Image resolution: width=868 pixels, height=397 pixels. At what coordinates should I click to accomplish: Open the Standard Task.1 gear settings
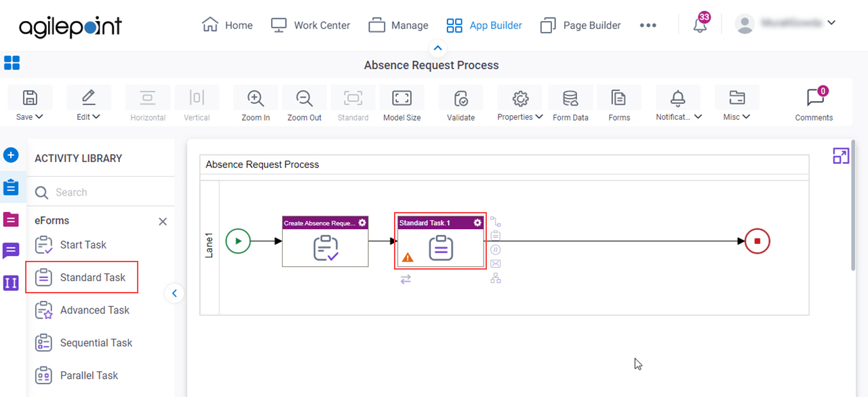click(477, 222)
